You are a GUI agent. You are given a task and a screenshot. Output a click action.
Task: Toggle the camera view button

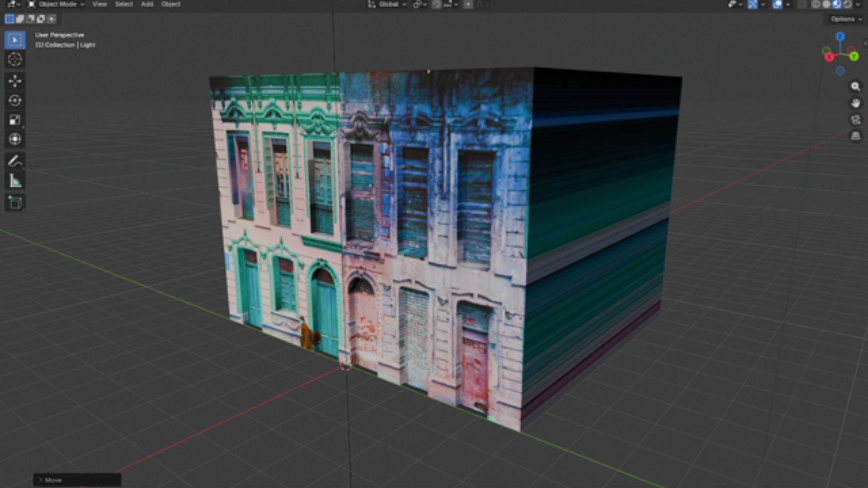click(855, 120)
